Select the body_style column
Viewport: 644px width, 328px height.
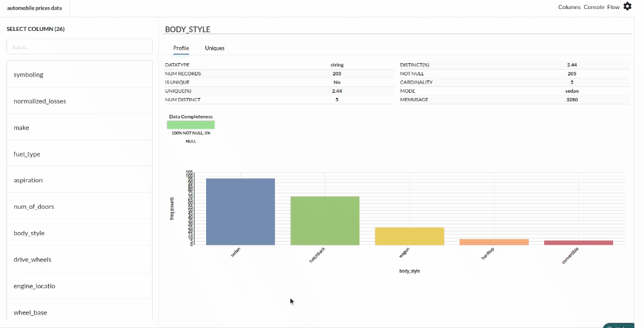(79, 233)
